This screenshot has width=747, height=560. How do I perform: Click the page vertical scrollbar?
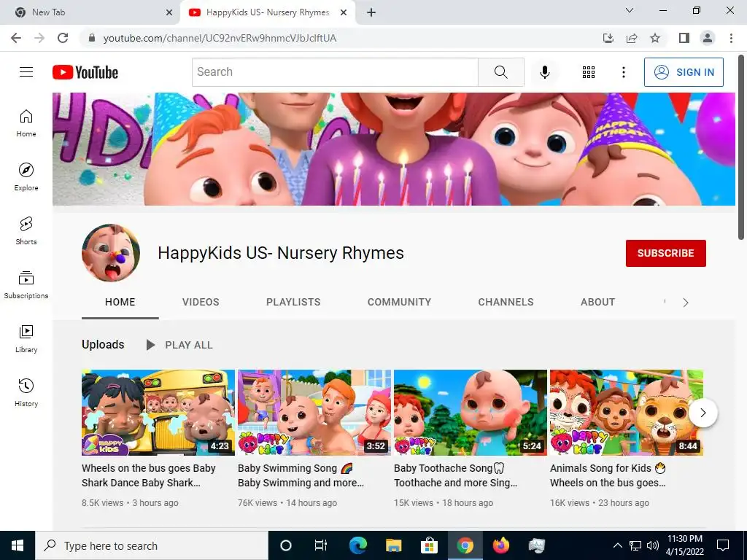(x=741, y=147)
